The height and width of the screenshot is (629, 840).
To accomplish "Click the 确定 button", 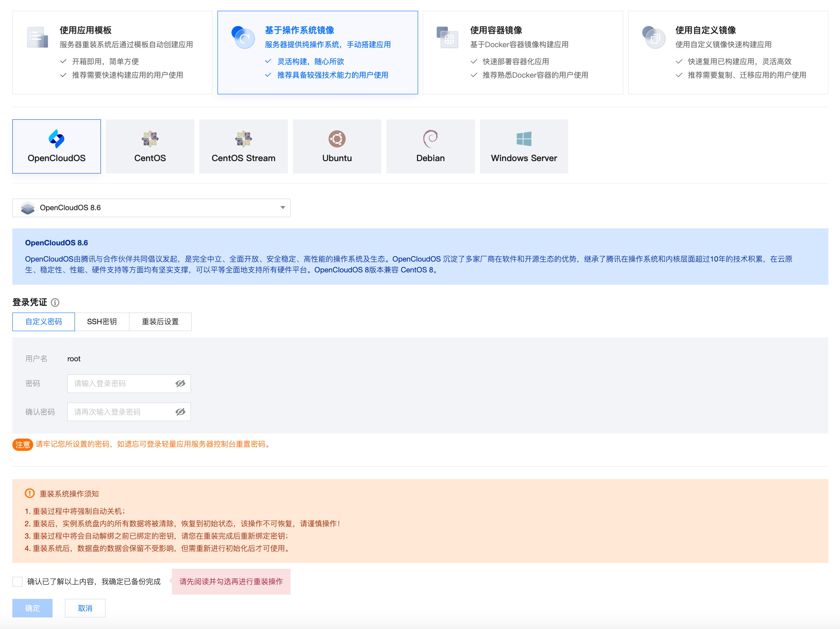I will pyautogui.click(x=32, y=608).
